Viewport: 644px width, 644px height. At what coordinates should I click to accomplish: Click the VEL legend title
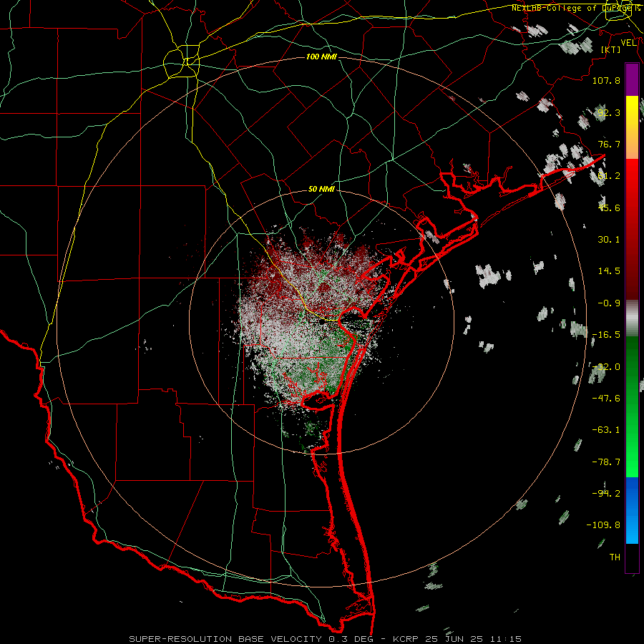(628, 43)
